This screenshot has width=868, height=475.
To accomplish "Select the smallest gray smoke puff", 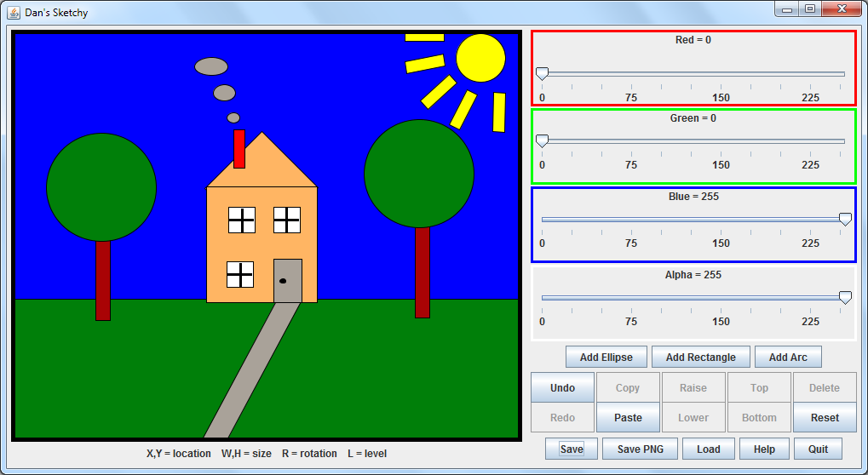I will (x=233, y=117).
